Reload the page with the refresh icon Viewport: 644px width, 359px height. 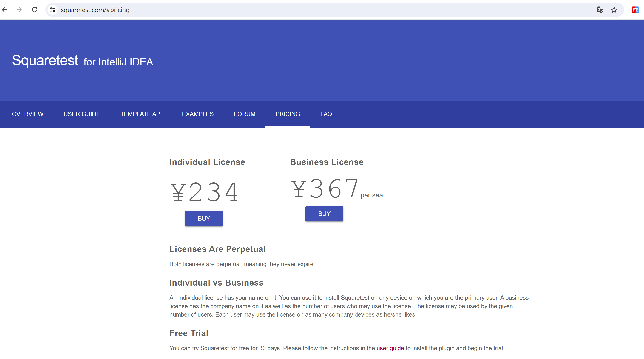(35, 10)
